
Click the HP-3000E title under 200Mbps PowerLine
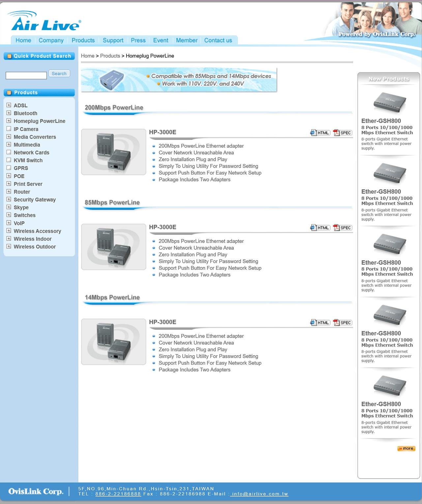click(163, 132)
